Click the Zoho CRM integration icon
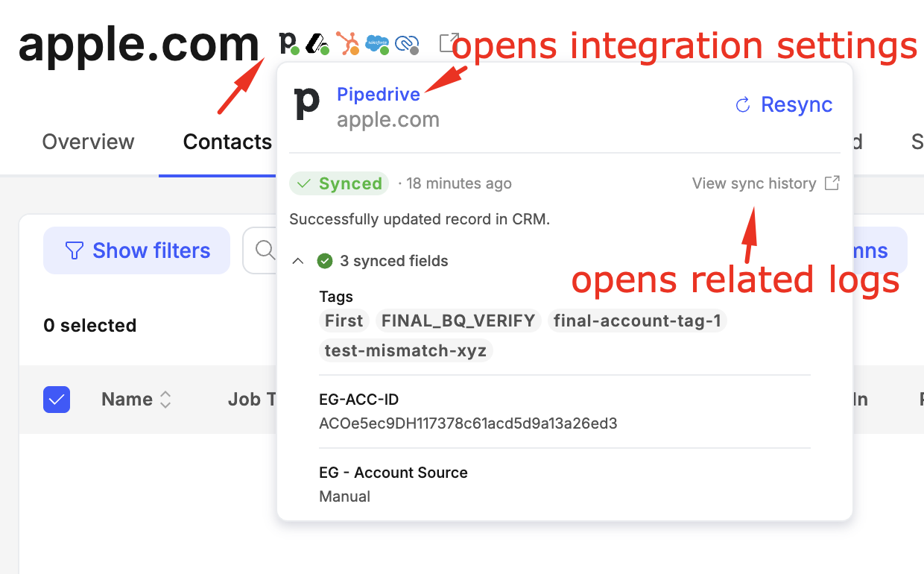 (407, 45)
